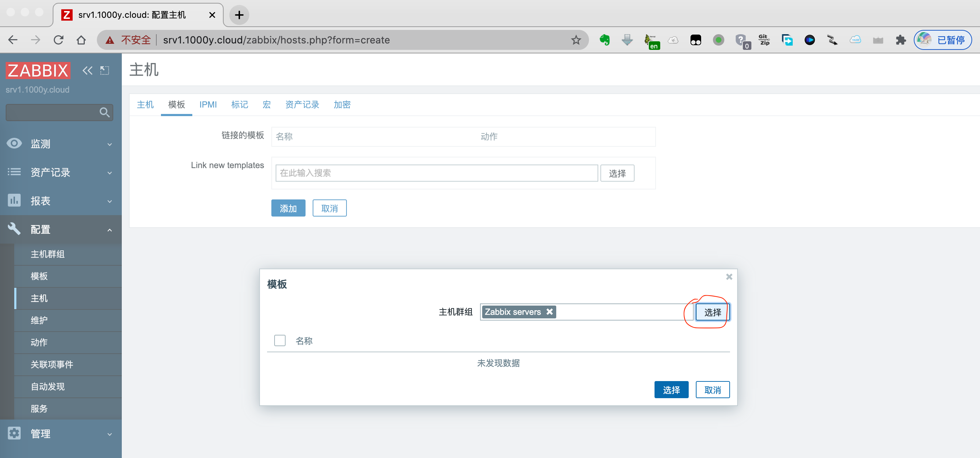Click the ZABBIX logo
Viewport: 980px width, 458px height.
(38, 71)
